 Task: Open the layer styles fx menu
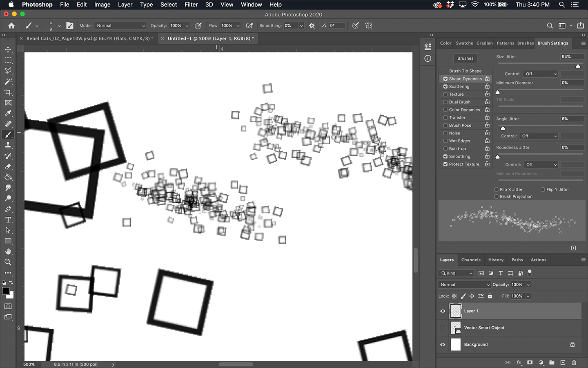click(x=519, y=363)
